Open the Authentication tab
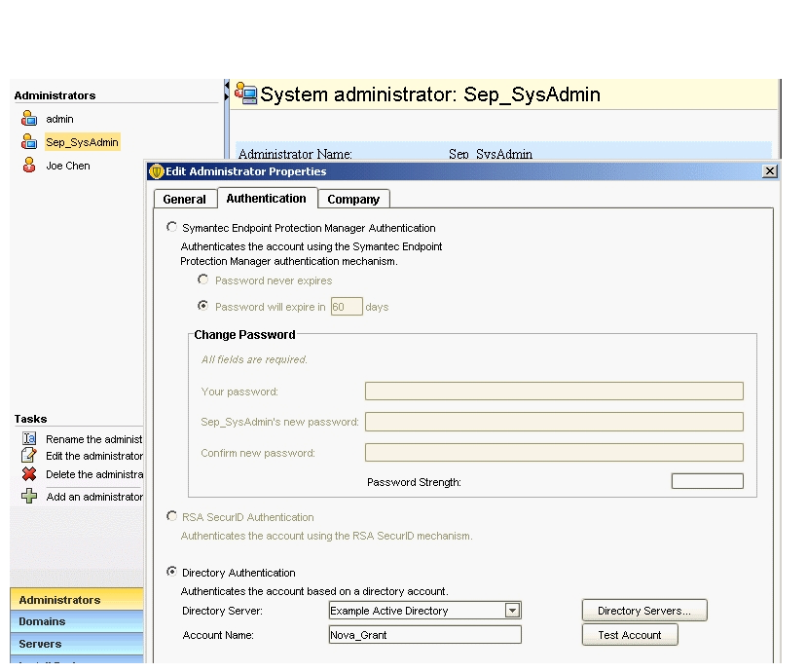 266,199
